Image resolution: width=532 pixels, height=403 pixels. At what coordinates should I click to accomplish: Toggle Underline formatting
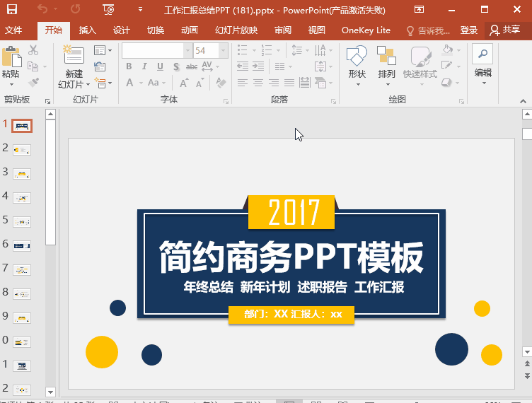160,66
